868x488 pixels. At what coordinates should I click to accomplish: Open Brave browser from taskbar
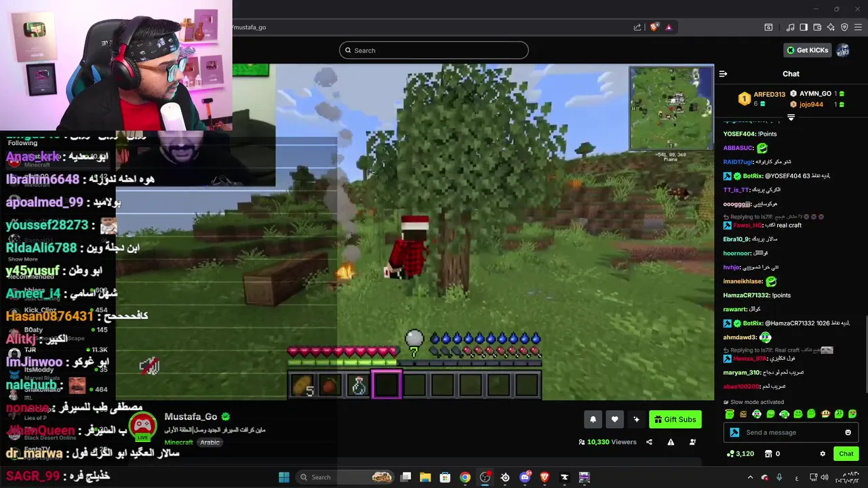(545, 477)
